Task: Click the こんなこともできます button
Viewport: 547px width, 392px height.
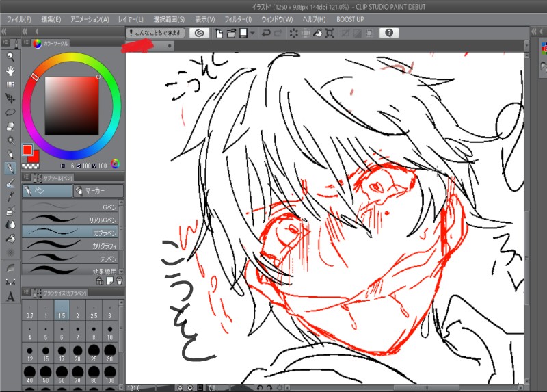Action: tap(155, 33)
